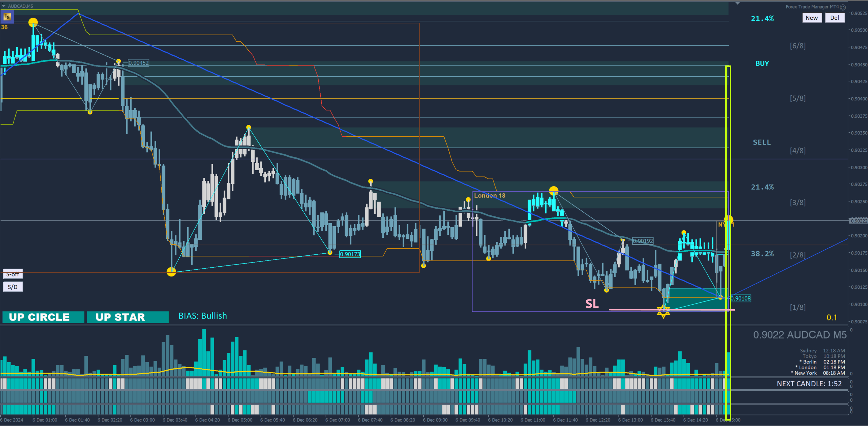Click the Forex Trade Manager smiley icon
868x426 pixels.
843,7
